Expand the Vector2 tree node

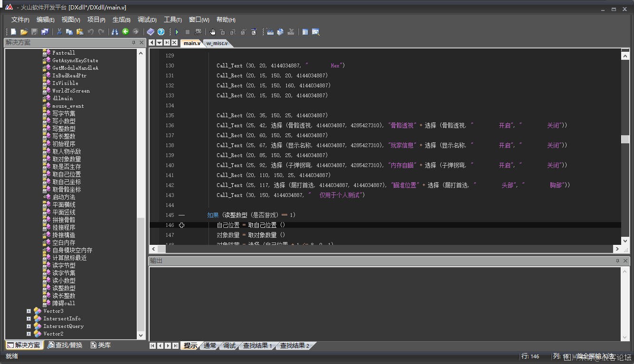(x=28, y=334)
